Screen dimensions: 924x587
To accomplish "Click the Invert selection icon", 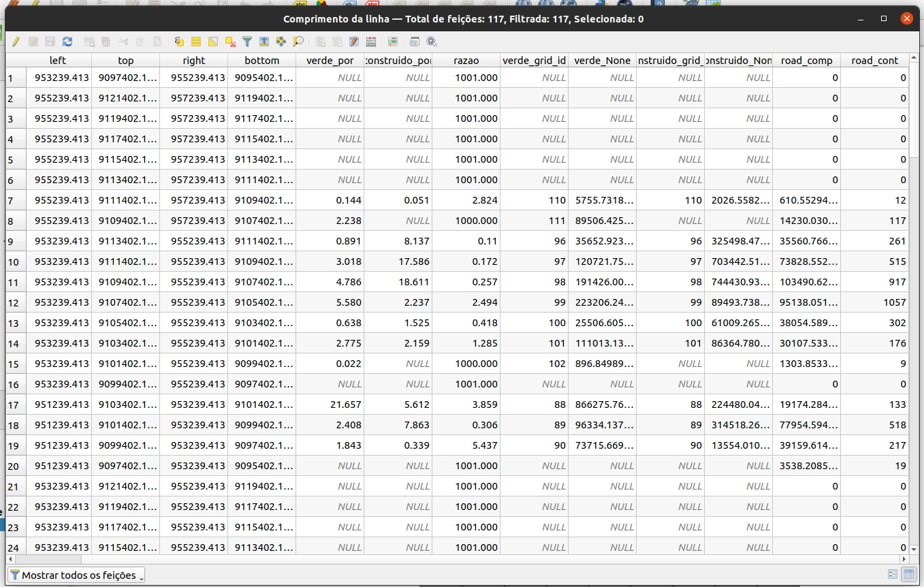I will pyautogui.click(x=213, y=42).
